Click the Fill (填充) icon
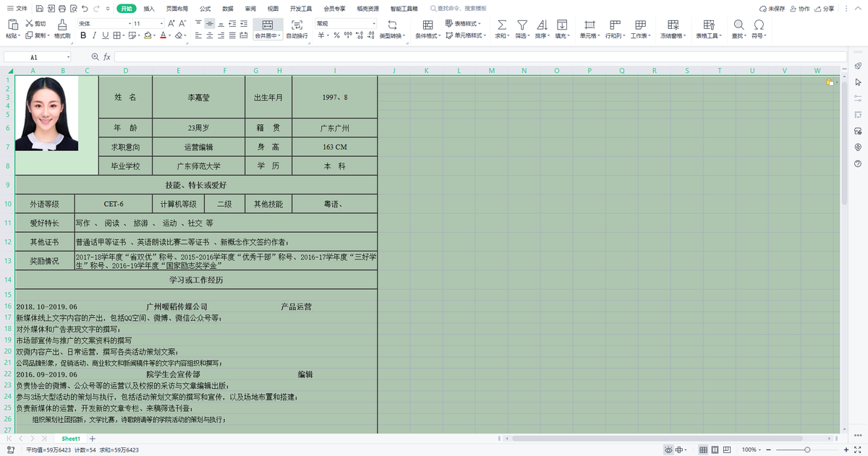The height and width of the screenshot is (456, 868). pos(562,25)
